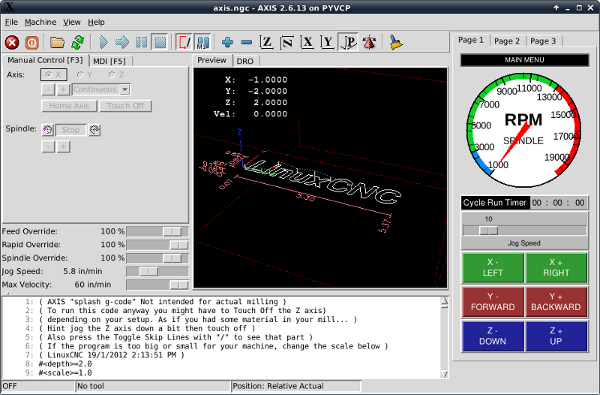This screenshot has height=395, width=600.
Task: Switch to rotated Z view
Action: click(x=287, y=42)
